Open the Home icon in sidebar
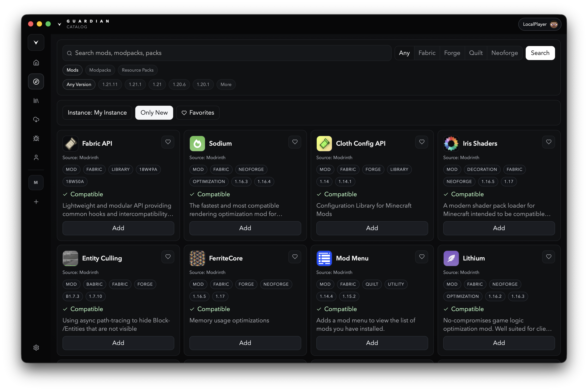Viewport: 588px width, 391px height. point(36,63)
